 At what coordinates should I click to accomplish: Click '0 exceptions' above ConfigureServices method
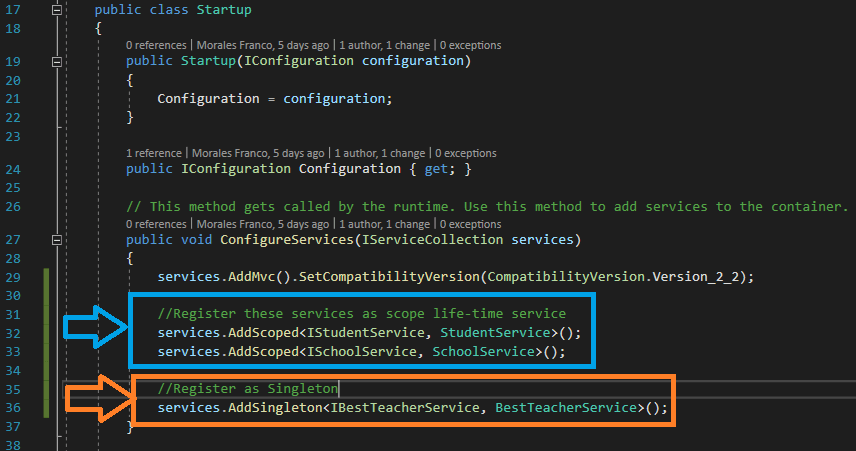(471, 224)
